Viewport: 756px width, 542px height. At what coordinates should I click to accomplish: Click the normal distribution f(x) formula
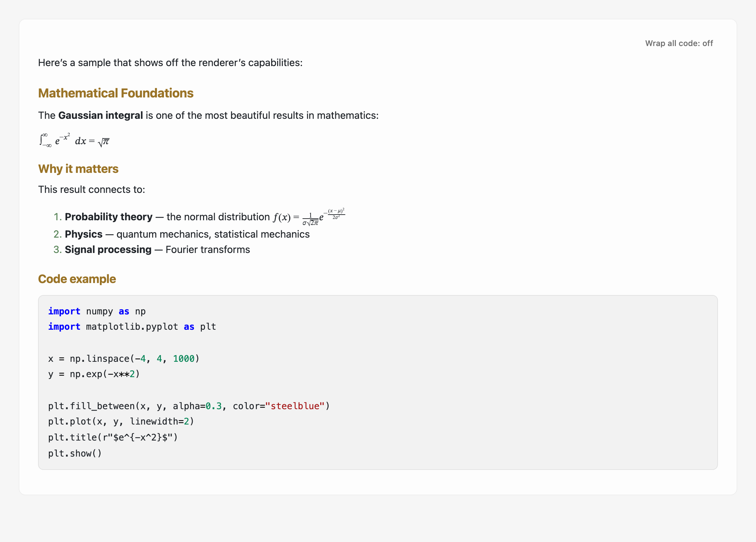[x=309, y=217]
